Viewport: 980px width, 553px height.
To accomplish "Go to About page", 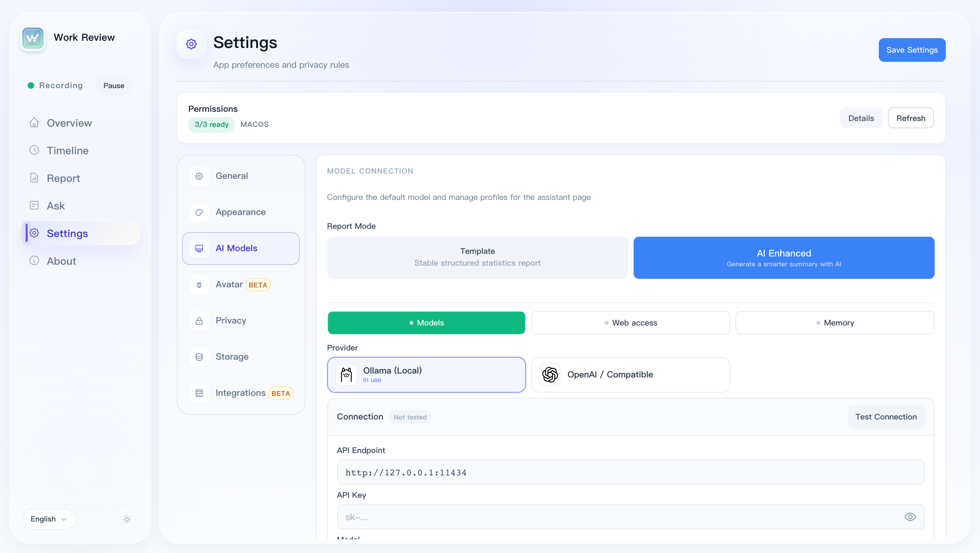I will tap(80, 261).
